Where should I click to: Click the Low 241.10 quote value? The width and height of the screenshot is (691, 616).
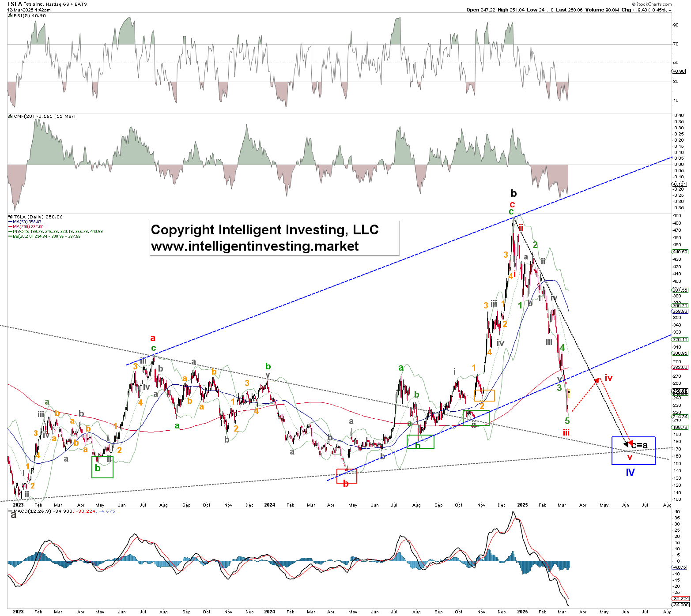click(x=540, y=10)
